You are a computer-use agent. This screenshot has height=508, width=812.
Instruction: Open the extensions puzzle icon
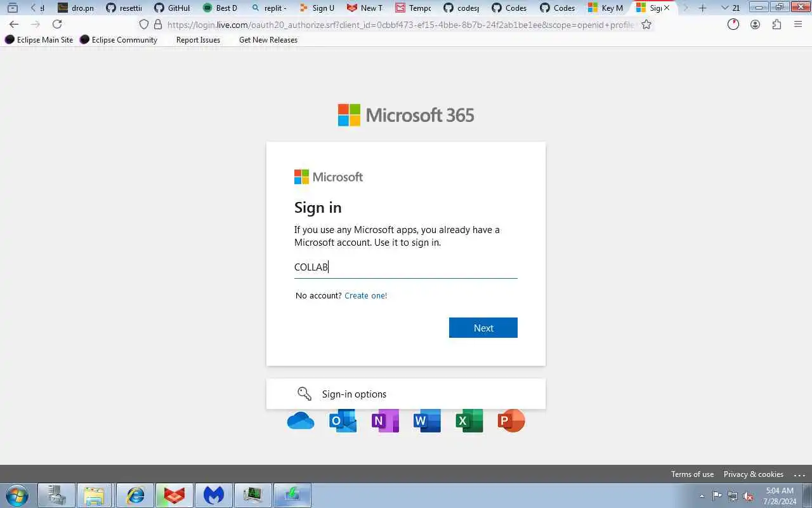776,24
